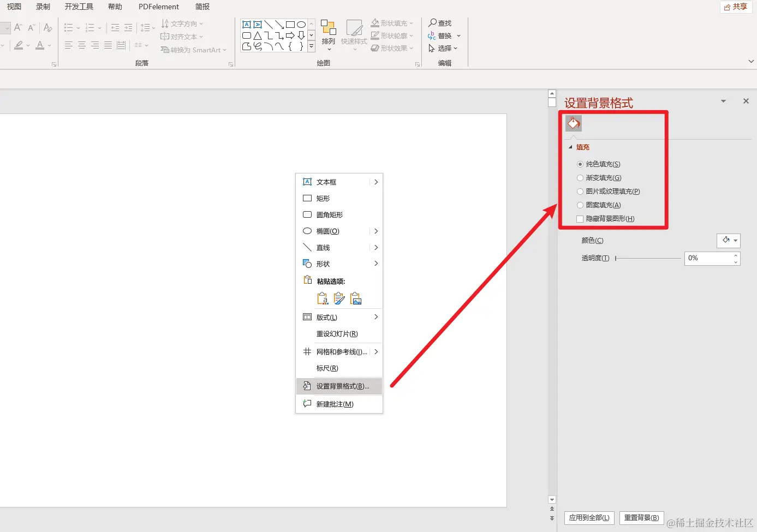Click the increase indent icon
The height and width of the screenshot is (532, 757).
point(128,27)
